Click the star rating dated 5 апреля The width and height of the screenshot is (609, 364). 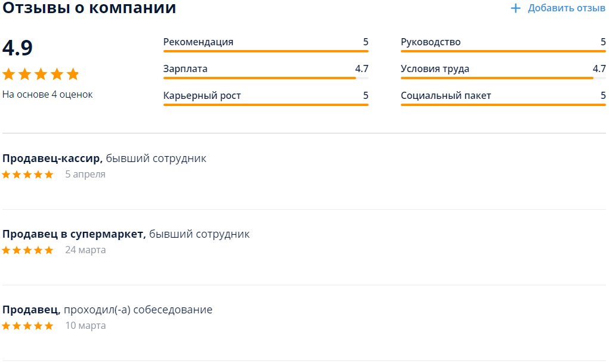click(x=27, y=175)
